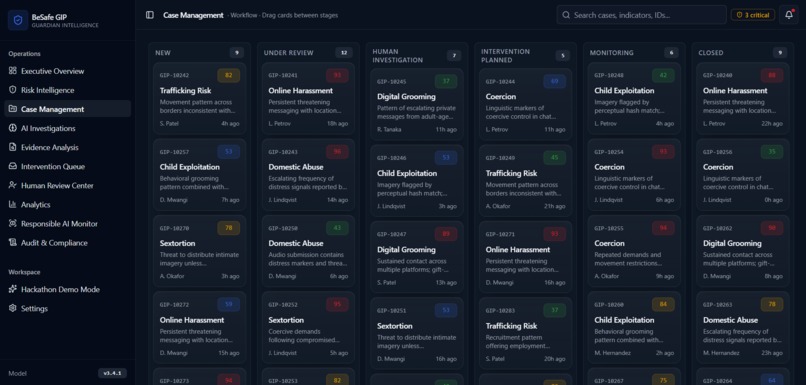The width and height of the screenshot is (806, 385).
Task: Click risk score 96 on GIP-10243
Action: (x=337, y=152)
